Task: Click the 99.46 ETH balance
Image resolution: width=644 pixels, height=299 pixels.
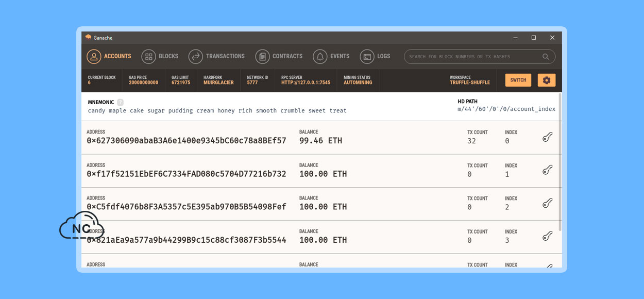Action: [x=320, y=141]
